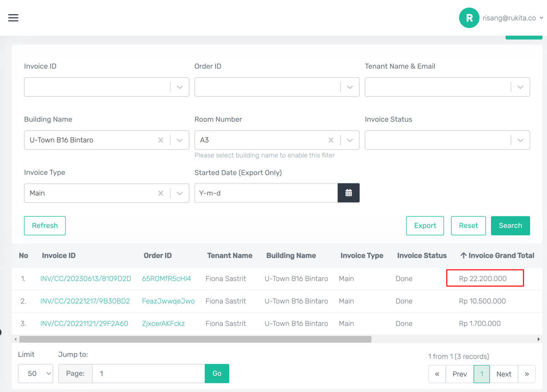Expand the Room Number dropdown arrow

350,140
